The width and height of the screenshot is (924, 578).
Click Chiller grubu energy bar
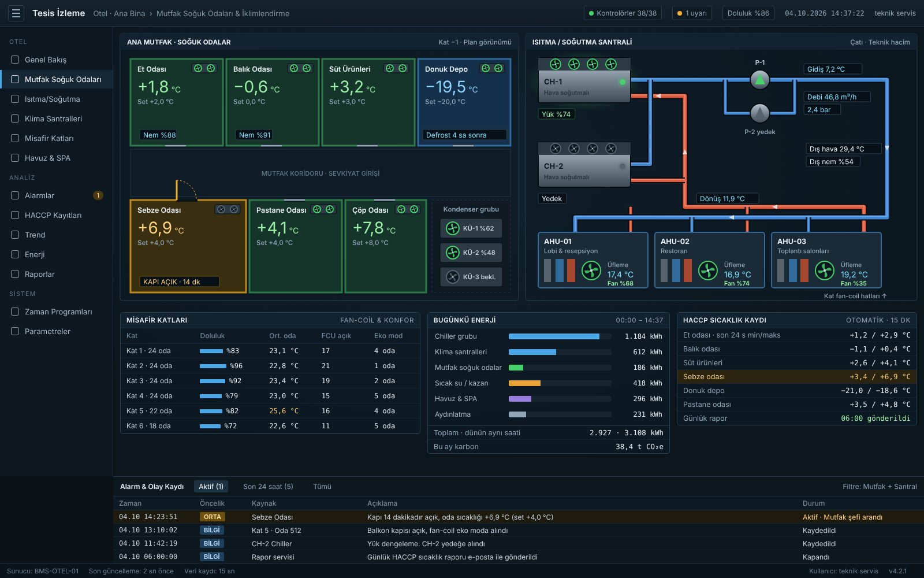coord(560,336)
